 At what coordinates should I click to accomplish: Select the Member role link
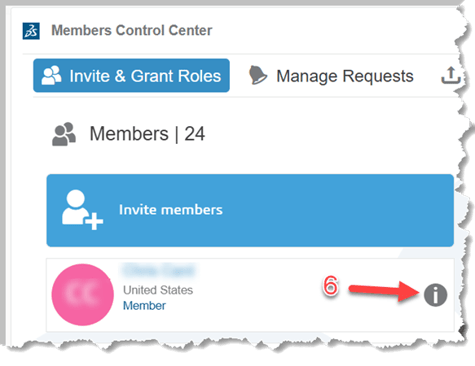144,306
